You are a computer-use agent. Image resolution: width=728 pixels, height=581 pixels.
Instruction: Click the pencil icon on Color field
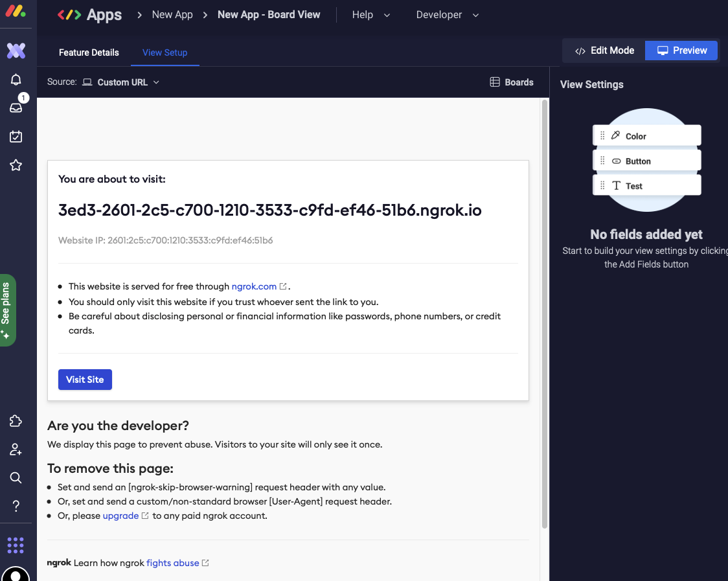pyautogui.click(x=616, y=135)
